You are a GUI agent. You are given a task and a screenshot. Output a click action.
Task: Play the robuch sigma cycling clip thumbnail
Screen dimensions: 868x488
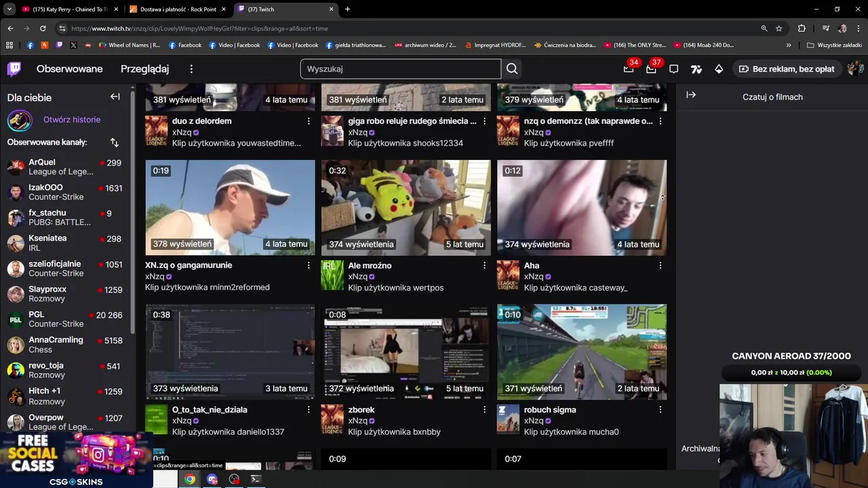582,352
